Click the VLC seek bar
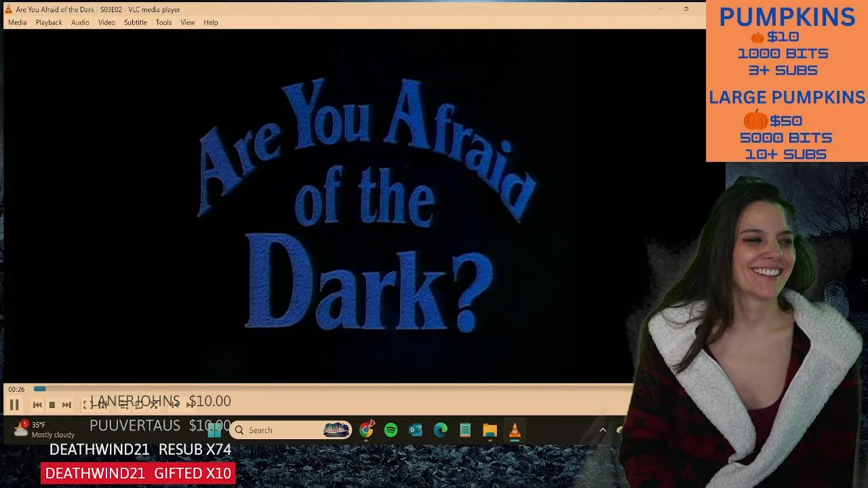 coord(332,389)
